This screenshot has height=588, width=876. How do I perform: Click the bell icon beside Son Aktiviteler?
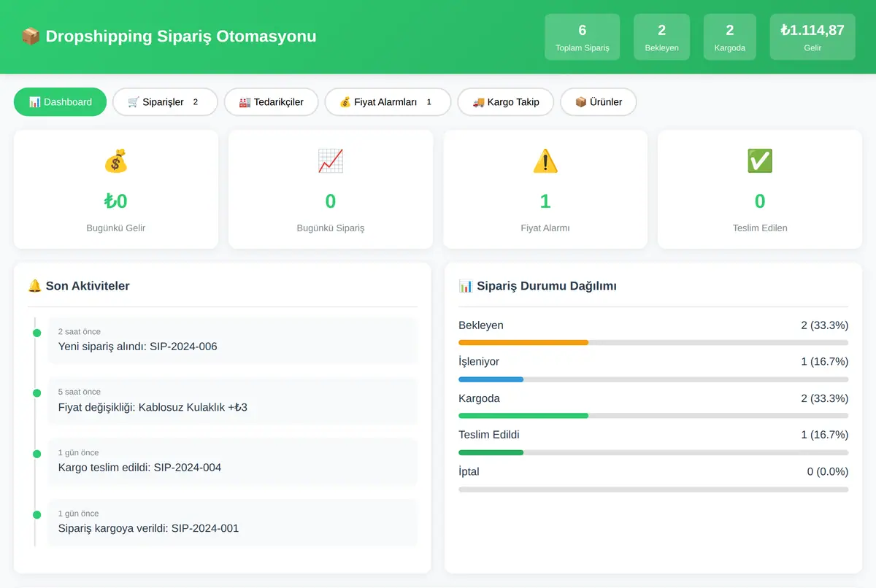(34, 286)
